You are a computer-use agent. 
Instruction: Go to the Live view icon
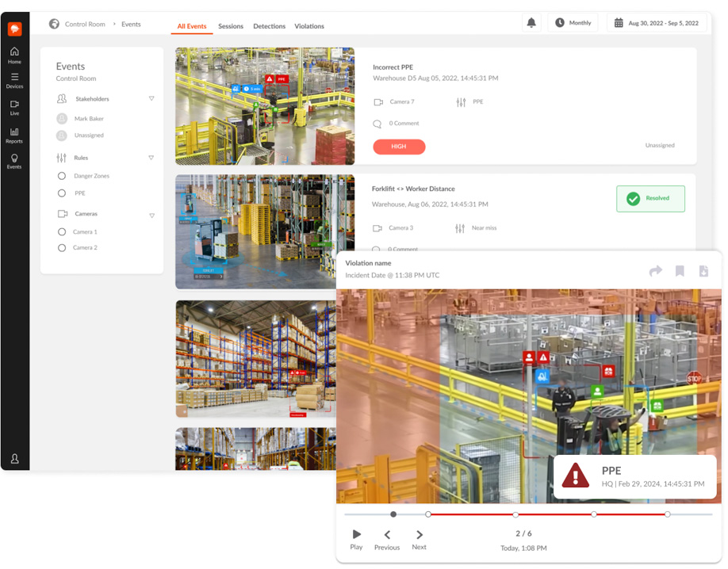(14, 105)
